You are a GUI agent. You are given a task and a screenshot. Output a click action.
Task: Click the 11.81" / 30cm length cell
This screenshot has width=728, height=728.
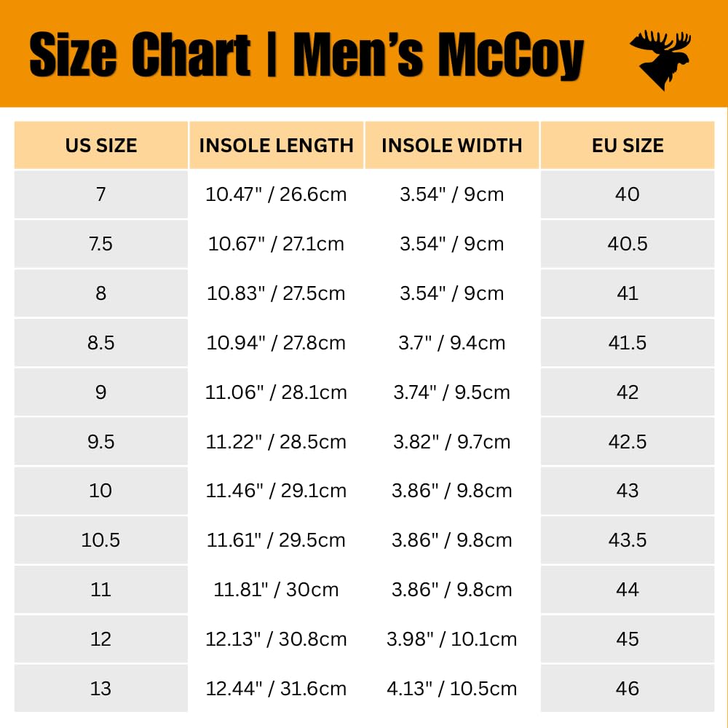click(x=276, y=590)
